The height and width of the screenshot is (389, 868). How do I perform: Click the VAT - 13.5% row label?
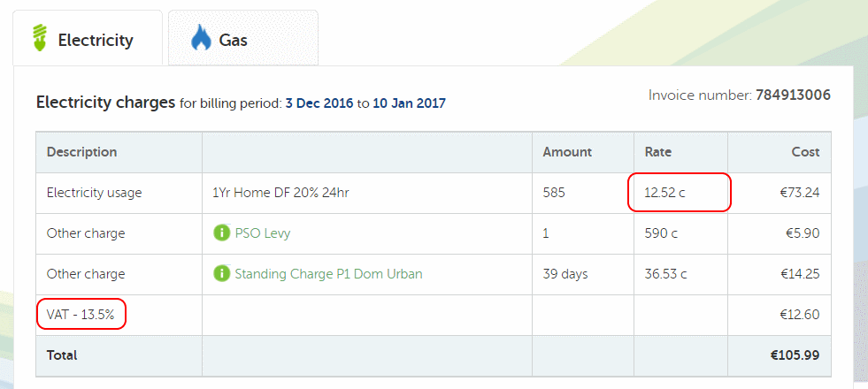pyautogui.click(x=81, y=315)
